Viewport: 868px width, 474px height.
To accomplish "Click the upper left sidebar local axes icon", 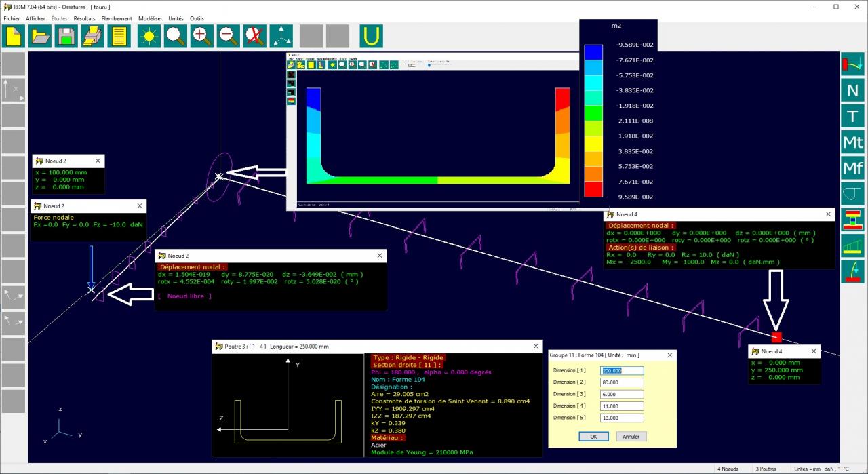I will 14,296.
